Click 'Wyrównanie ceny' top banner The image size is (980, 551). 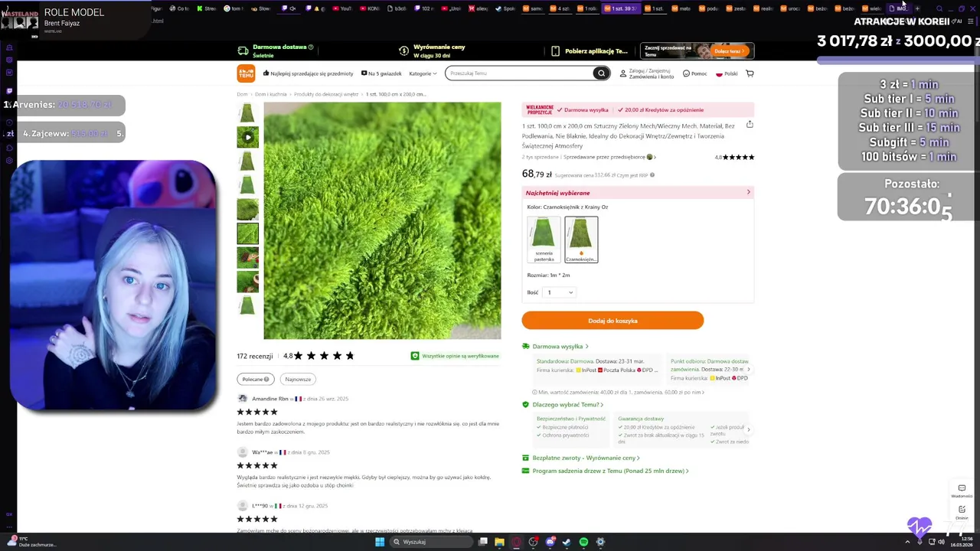(x=439, y=47)
